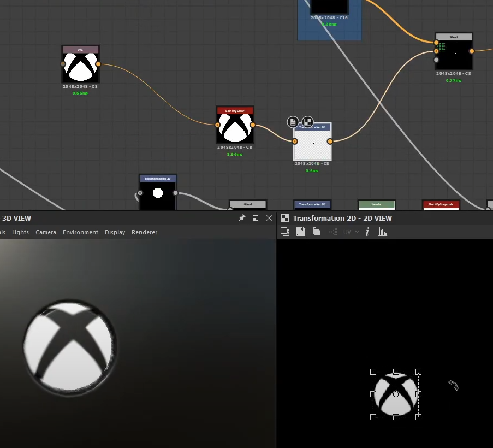Viewport: 493px width, 448px height.
Task: Click the Blur HQ Color output connector
Action: [x=253, y=125]
